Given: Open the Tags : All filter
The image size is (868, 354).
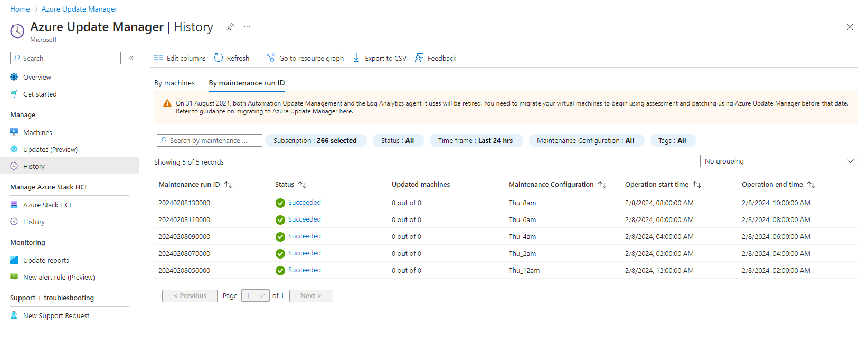Looking at the screenshot, I should 673,140.
